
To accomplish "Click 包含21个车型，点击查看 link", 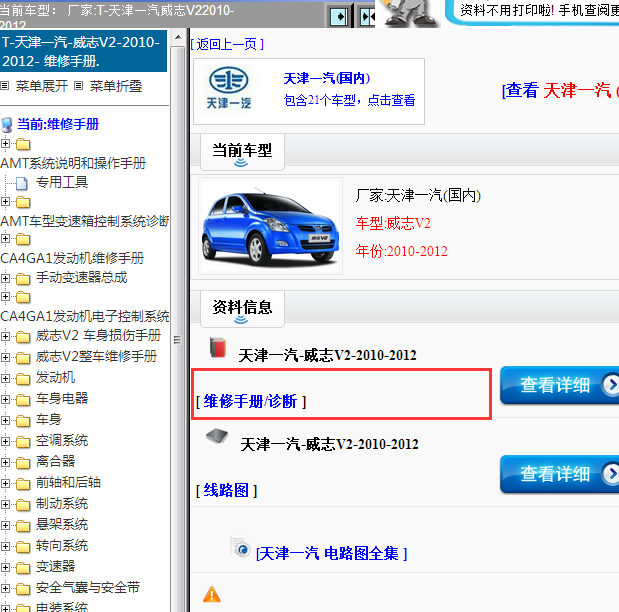I will (349, 100).
